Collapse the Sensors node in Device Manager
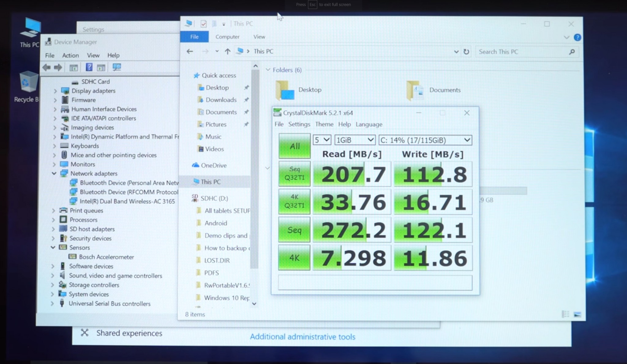This screenshot has width=627, height=364. (x=53, y=247)
